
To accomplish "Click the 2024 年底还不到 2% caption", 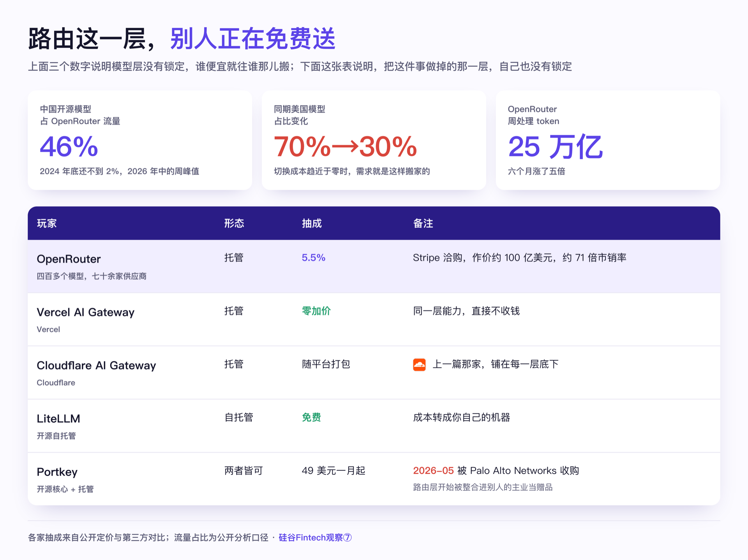I will click(119, 171).
